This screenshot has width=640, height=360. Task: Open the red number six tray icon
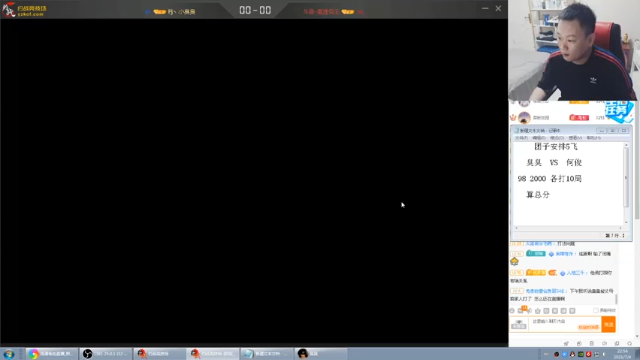click(x=589, y=354)
